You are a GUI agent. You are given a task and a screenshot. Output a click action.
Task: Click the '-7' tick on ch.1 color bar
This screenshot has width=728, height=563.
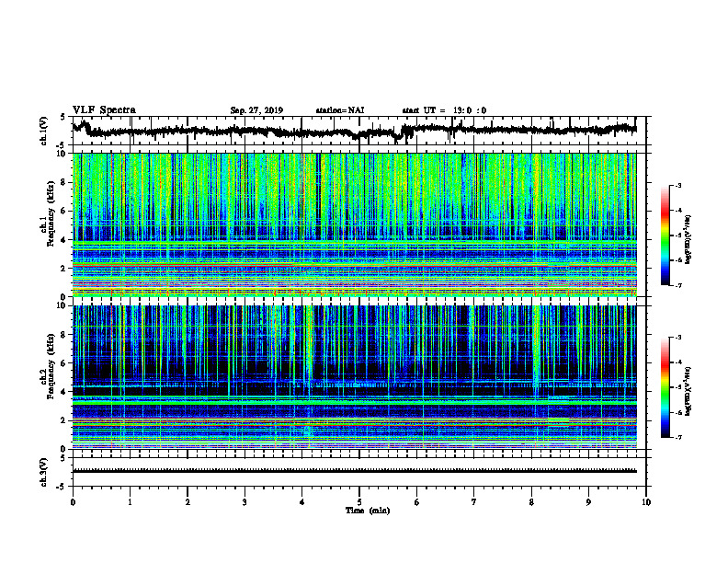(678, 285)
